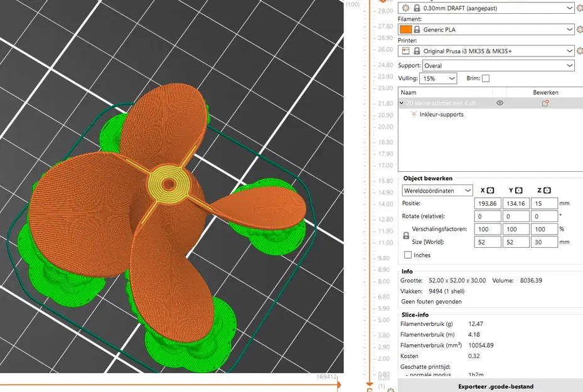
Task: Click the X axis mirror icon
Action: pyautogui.click(x=490, y=191)
